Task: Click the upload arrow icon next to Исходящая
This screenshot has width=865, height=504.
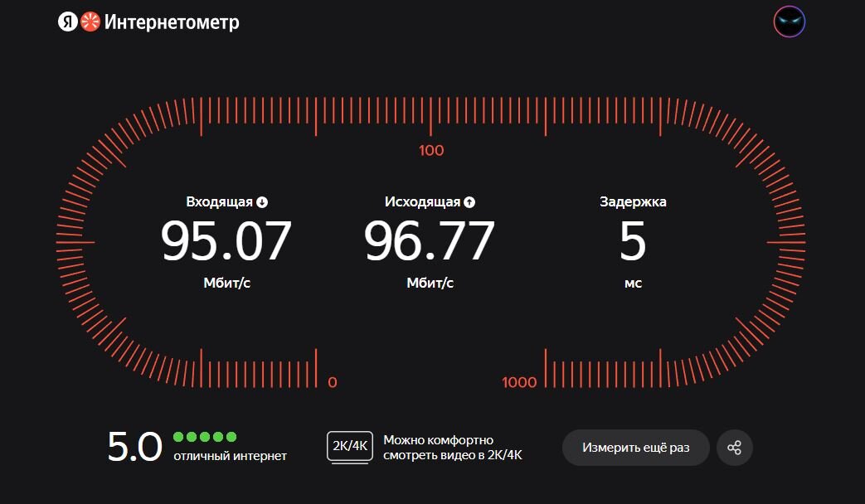Action: [x=469, y=202]
